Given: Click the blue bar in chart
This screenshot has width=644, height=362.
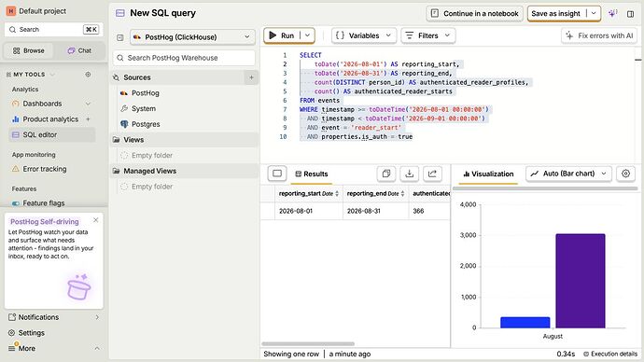Looking at the screenshot, I should coord(525,322).
